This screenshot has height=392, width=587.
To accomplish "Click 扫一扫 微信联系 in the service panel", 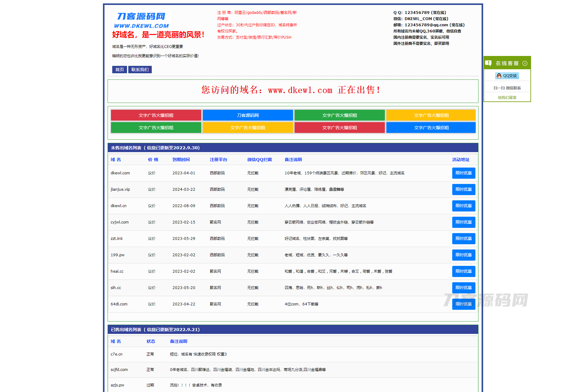I will [x=507, y=88].
